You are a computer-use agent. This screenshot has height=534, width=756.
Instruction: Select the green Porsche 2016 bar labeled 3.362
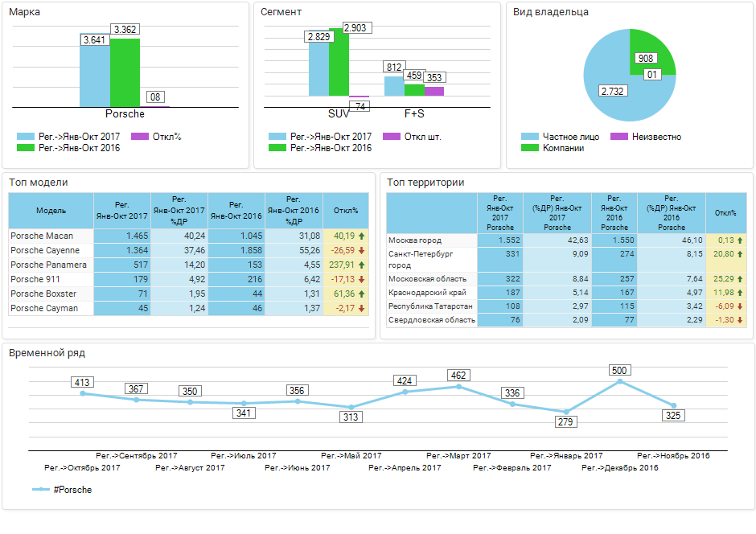pos(125,72)
